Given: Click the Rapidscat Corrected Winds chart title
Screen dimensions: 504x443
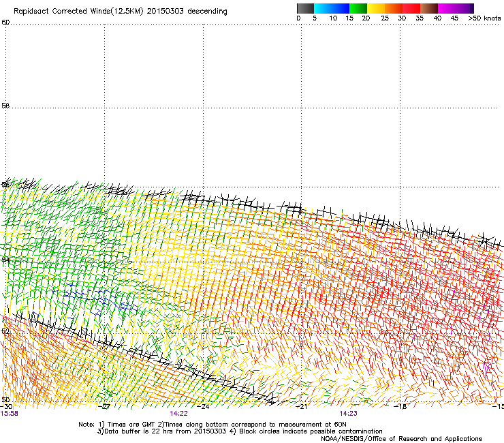Looking at the screenshot, I should tap(121, 11).
